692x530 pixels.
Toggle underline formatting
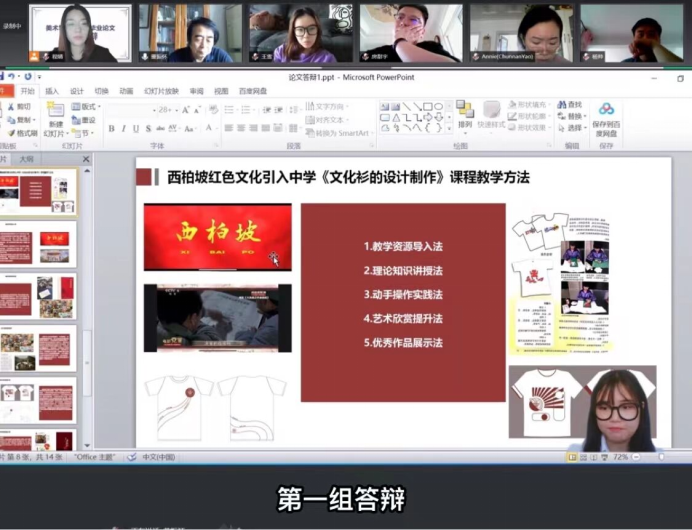[x=136, y=128]
